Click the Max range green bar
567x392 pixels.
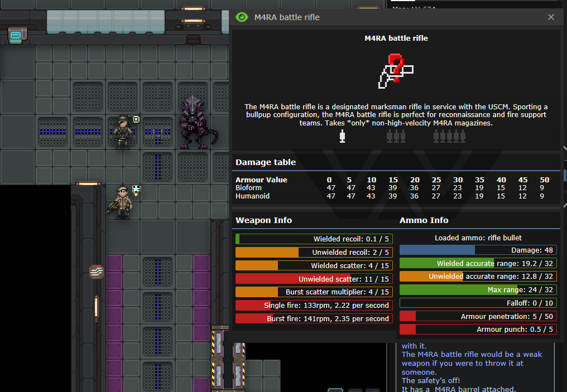(x=478, y=290)
